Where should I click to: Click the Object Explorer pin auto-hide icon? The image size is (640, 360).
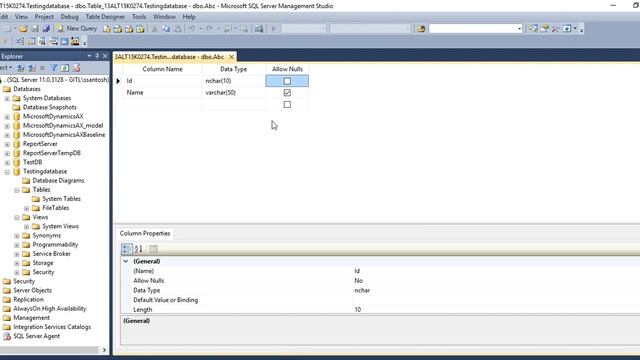(97, 56)
